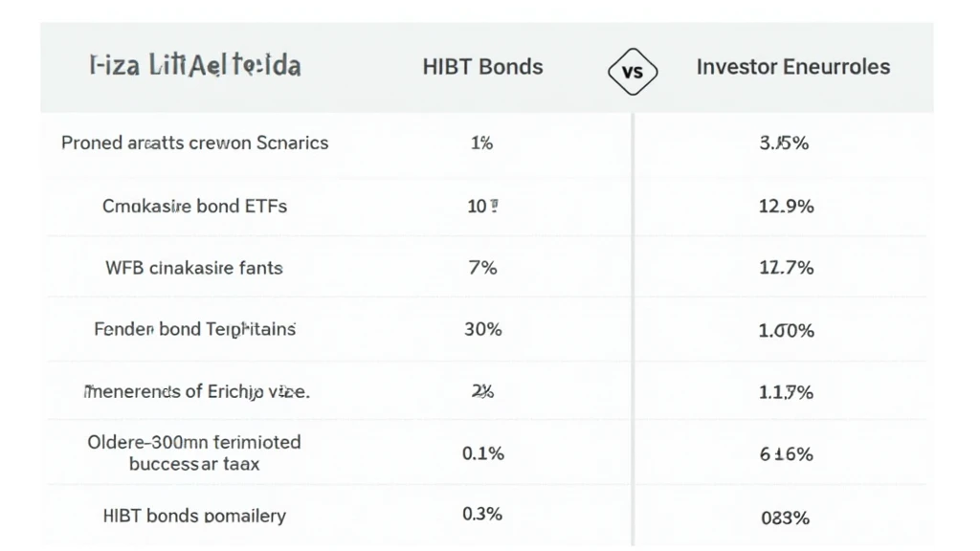Click the Fenden bond Terphitains label
This screenshot has width=980, height=551.
[194, 329]
